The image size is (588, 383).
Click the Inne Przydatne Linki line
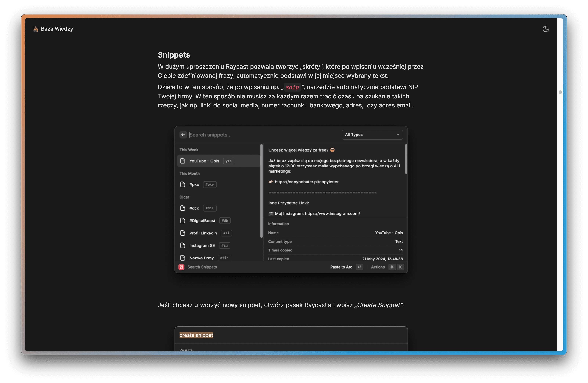tap(289, 203)
